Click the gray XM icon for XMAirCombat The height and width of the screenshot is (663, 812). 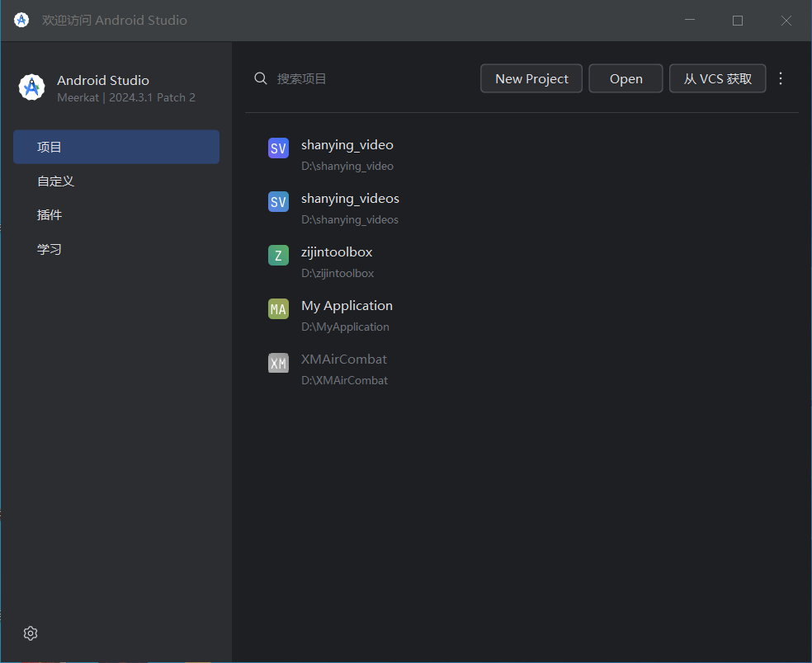(278, 363)
